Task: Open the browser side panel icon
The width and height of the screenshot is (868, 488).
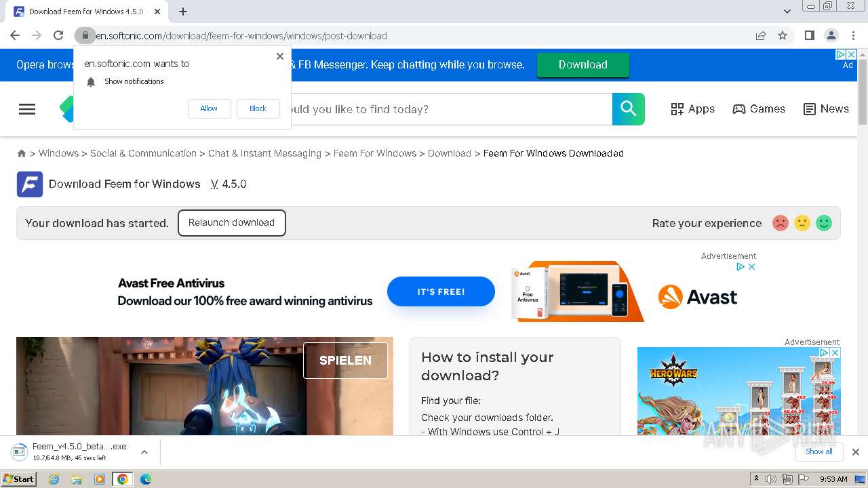Action: point(809,35)
